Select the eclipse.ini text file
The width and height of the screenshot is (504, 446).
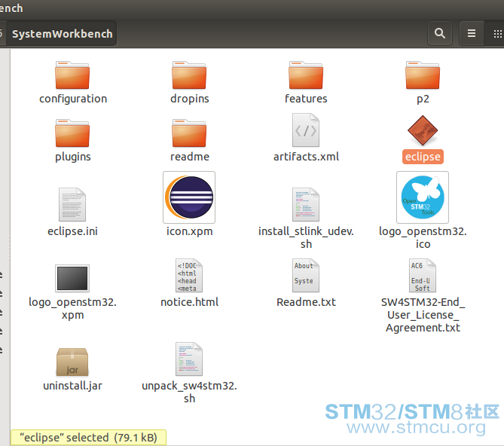pos(72,204)
